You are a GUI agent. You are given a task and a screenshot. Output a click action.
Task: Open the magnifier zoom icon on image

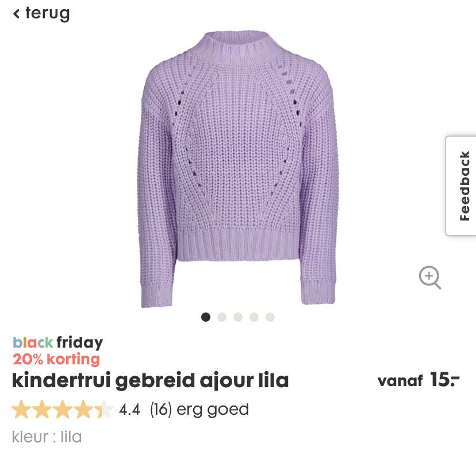tap(429, 277)
